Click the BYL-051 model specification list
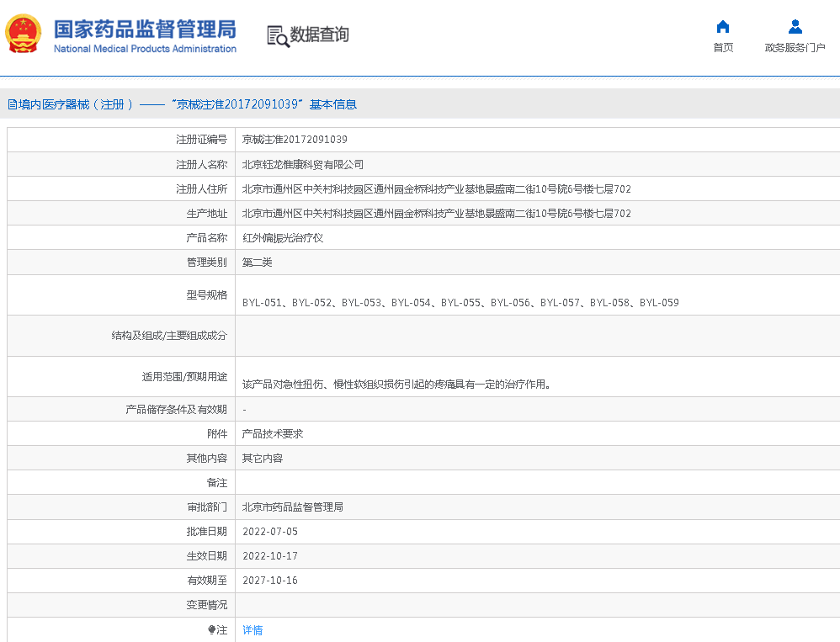 pos(460,303)
